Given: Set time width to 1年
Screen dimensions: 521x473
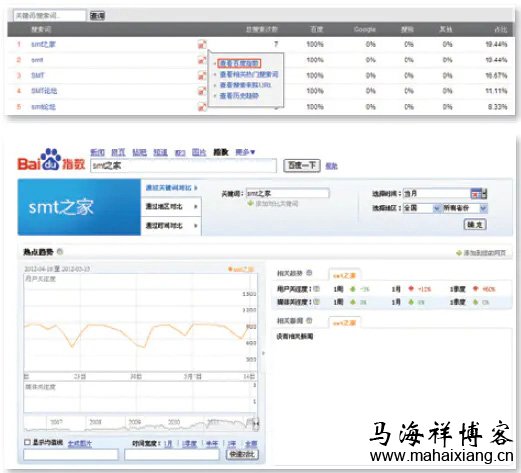Looking at the screenshot, I should pos(232,444).
